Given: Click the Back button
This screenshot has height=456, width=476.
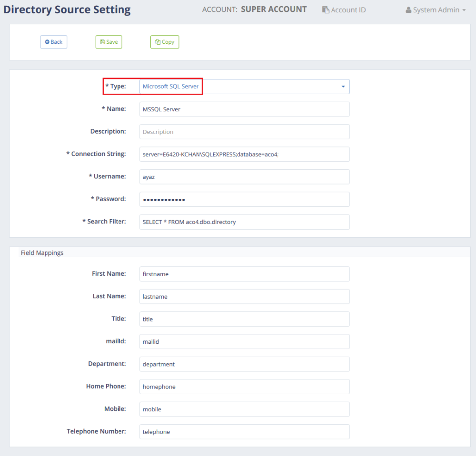Looking at the screenshot, I should tap(53, 42).
